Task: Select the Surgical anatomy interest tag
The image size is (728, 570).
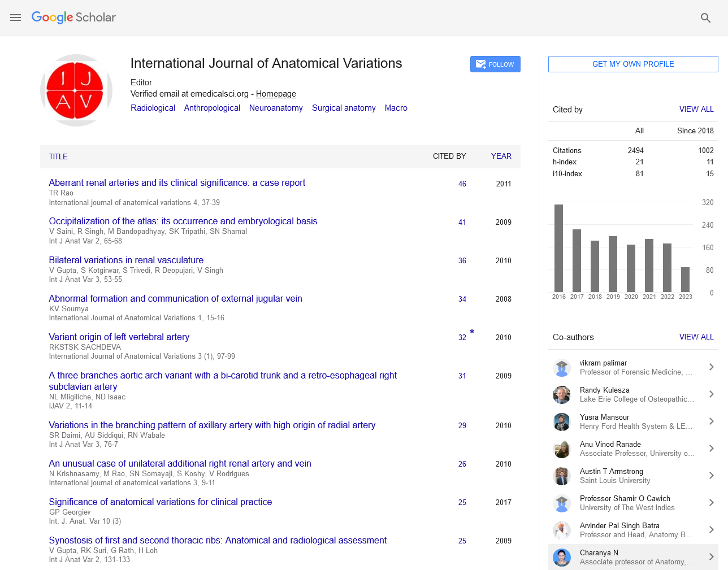Action: (344, 108)
